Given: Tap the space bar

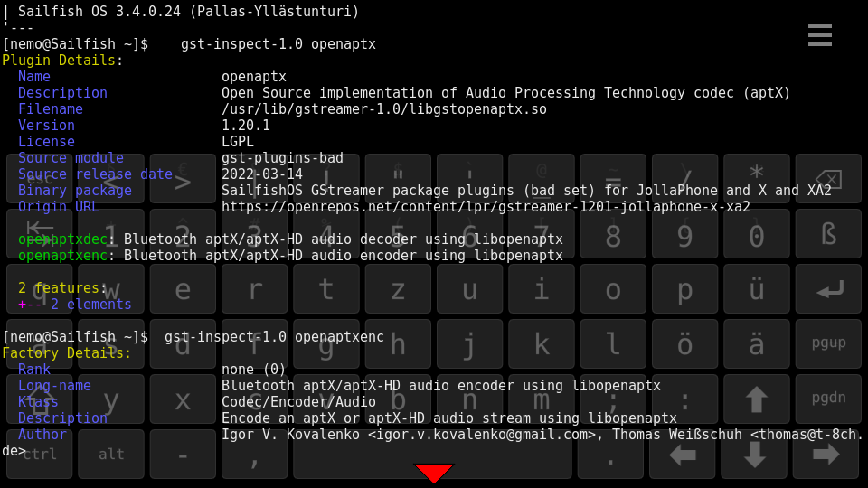Looking at the screenshot, I should click(432, 454).
